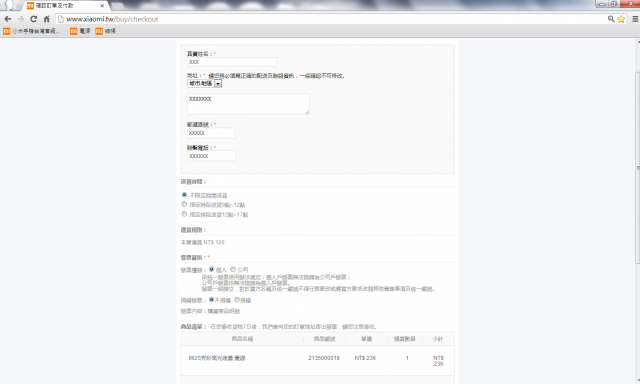Select the do-not-donate invoice radio
The image size is (640, 384).
[x=211, y=300]
